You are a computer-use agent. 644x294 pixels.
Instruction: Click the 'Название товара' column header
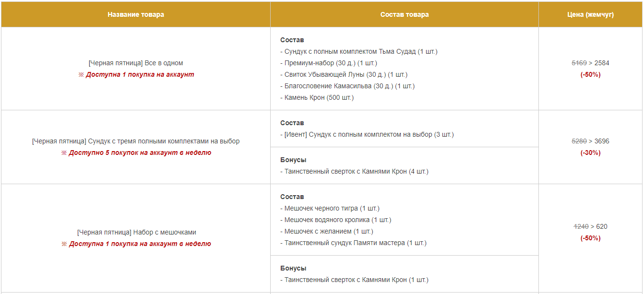coord(136,14)
